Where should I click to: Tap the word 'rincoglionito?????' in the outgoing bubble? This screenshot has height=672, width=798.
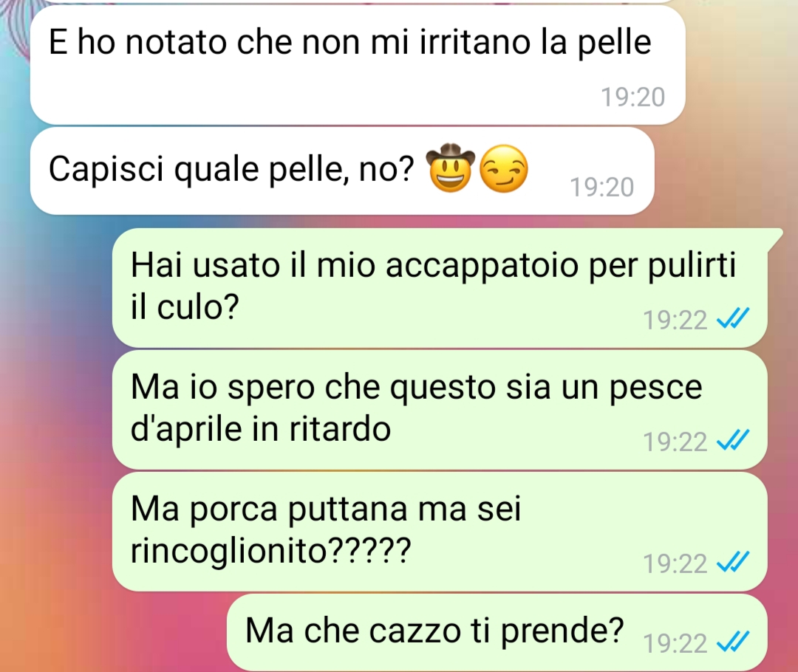(270, 552)
